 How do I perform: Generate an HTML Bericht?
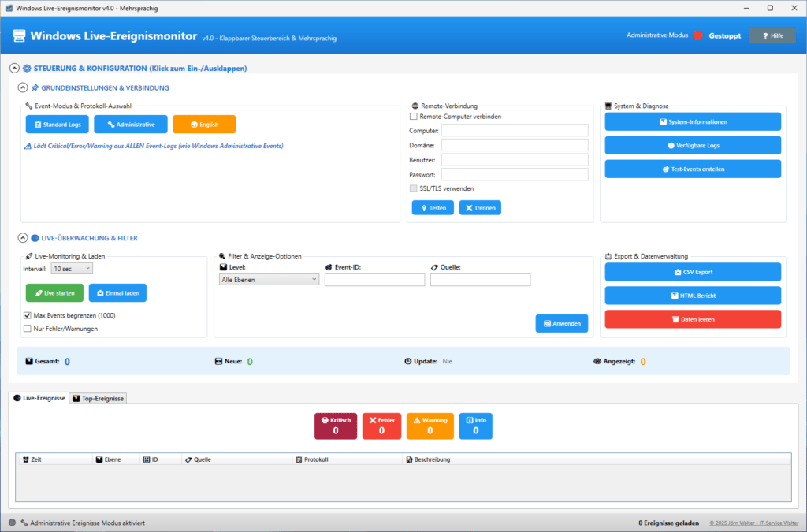692,296
